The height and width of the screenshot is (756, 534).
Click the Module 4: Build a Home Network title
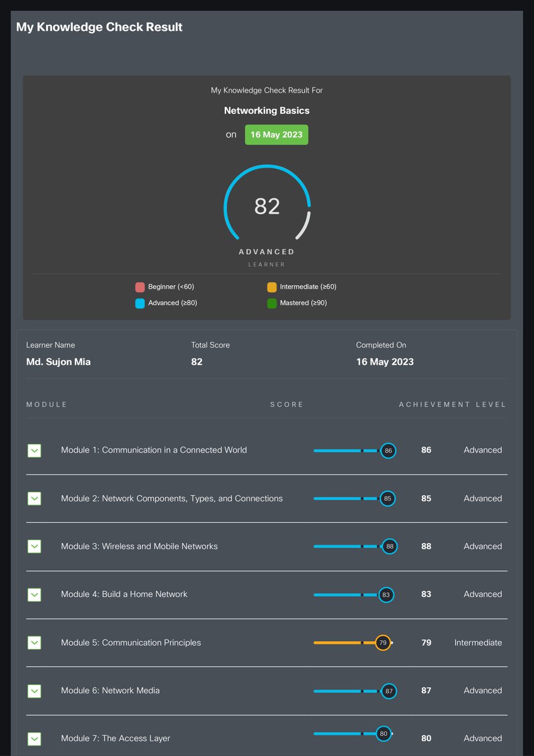tap(124, 594)
